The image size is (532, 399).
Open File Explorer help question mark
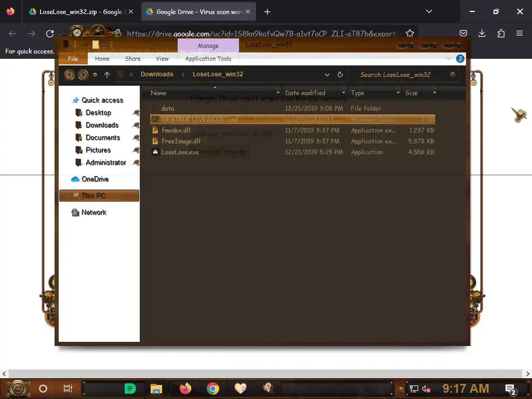click(x=460, y=59)
